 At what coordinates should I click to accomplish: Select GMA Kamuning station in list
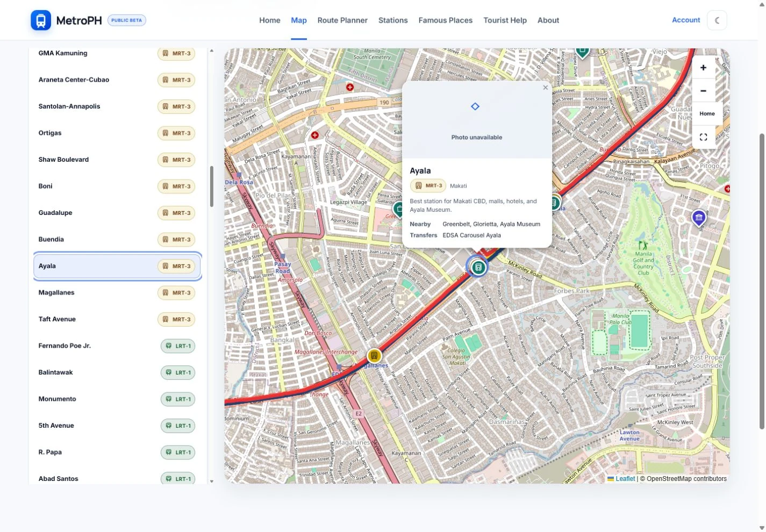pyautogui.click(x=117, y=53)
